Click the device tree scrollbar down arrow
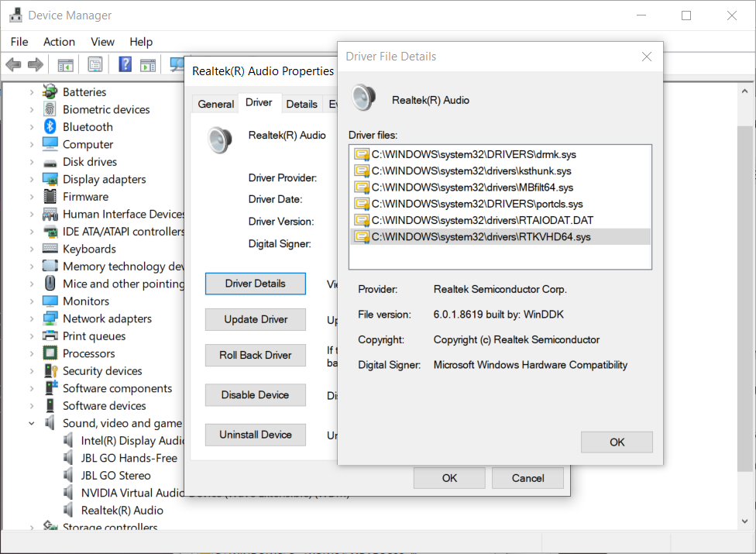The height and width of the screenshot is (554, 756). point(745,521)
